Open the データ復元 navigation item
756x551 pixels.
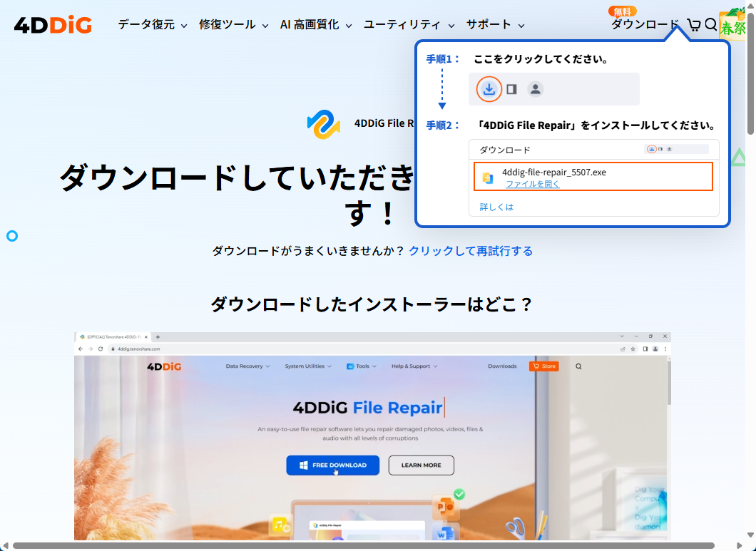tap(146, 24)
